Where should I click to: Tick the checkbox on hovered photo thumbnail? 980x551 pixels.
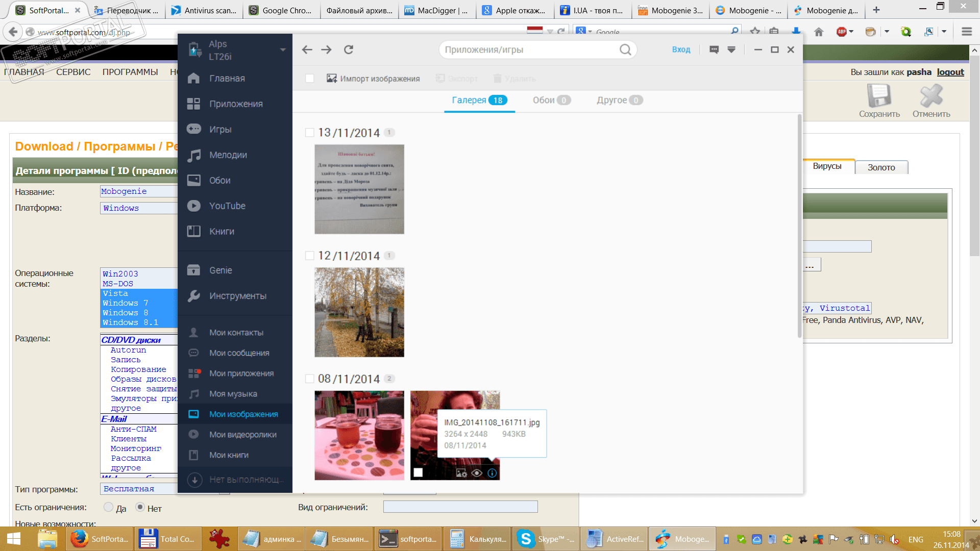[x=418, y=472]
